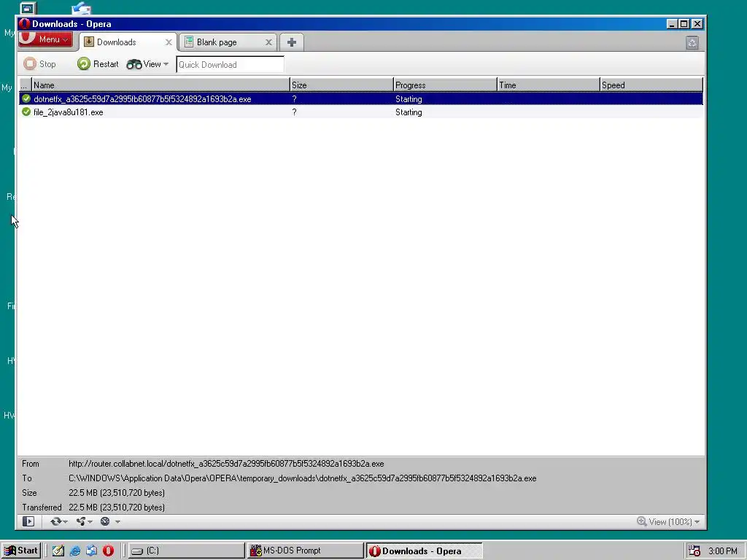747x560 pixels.
Task: Switch to the Downloads tab
Action: click(116, 42)
